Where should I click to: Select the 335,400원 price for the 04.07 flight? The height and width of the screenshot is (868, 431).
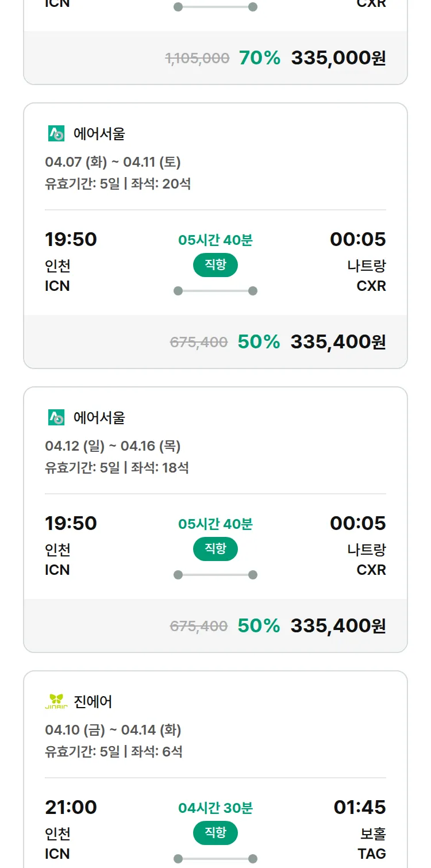point(338,342)
